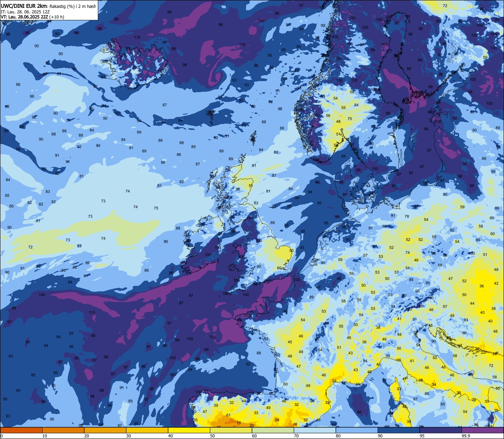This screenshot has width=504, height=439.
Task: Click the '(+10 h)' forecast offset text
Action: [57, 17]
